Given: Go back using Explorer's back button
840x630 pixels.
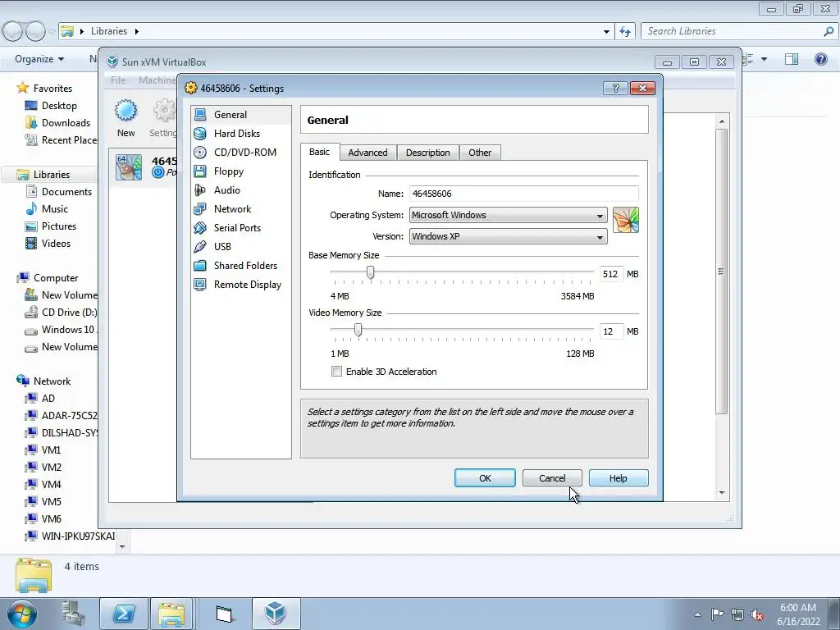Looking at the screenshot, I should (13, 31).
